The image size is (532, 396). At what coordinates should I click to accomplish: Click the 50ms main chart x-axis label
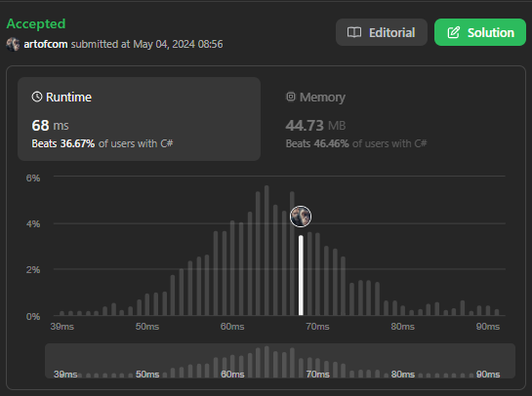[x=147, y=327]
